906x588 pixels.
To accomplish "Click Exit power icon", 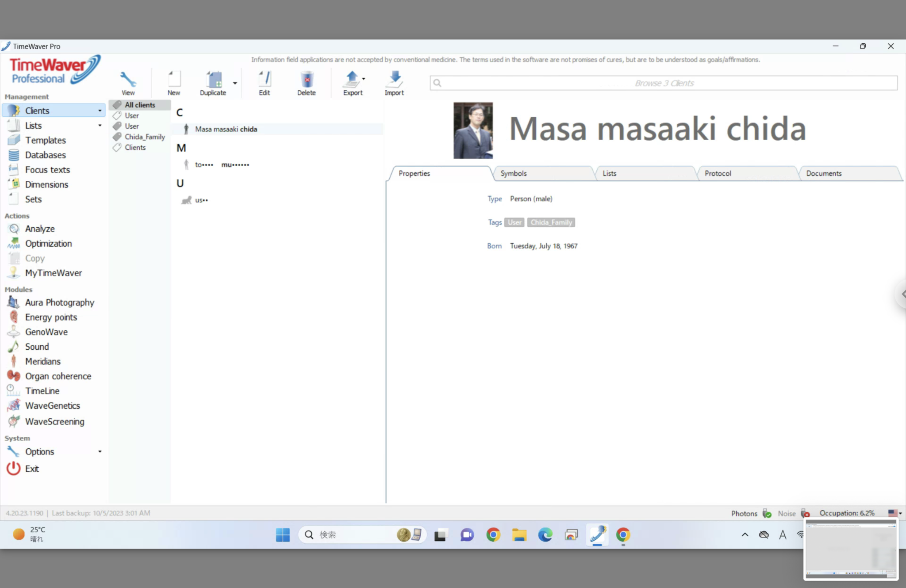I will [x=13, y=469].
